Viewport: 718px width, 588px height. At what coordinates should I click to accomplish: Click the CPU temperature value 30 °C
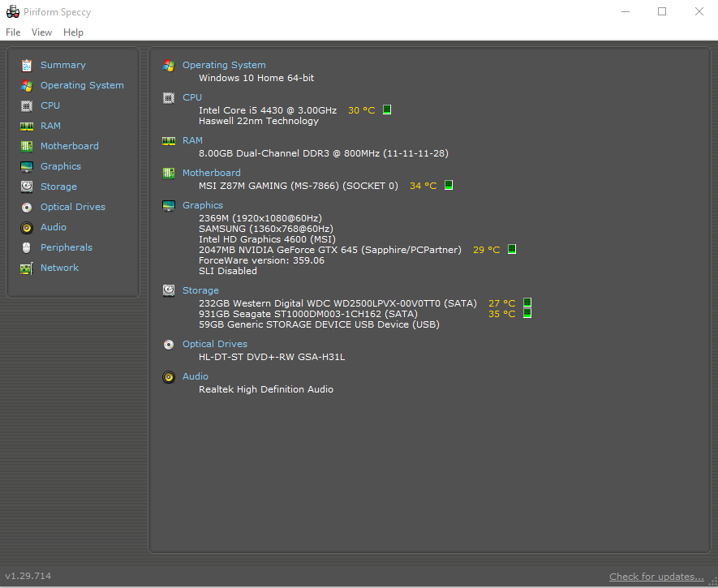pos(361,110)
